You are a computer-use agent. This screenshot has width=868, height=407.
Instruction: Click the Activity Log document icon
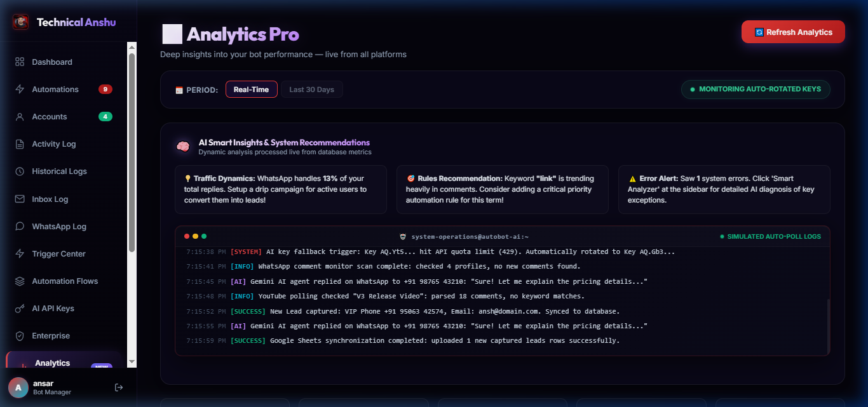(x=20, y=144)
